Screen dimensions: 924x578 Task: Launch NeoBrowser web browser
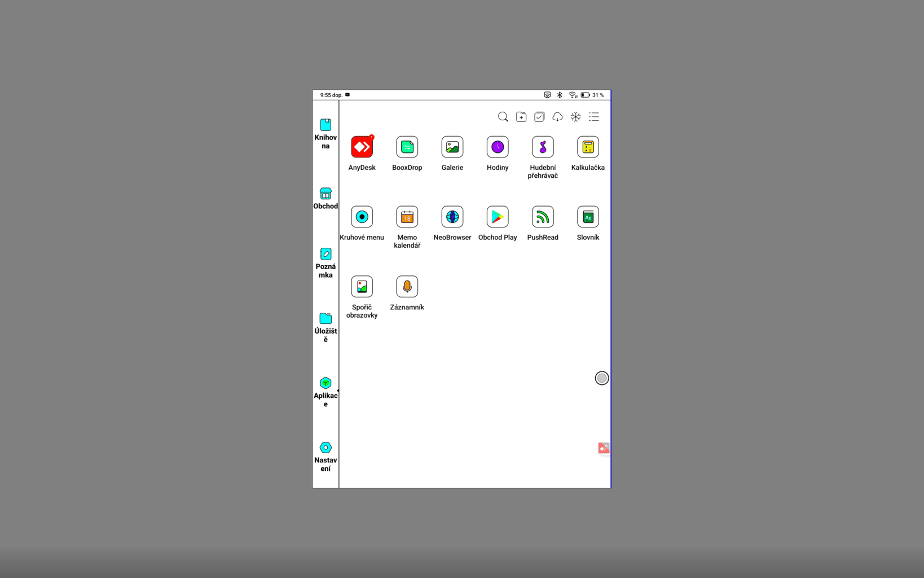(452, 217)
